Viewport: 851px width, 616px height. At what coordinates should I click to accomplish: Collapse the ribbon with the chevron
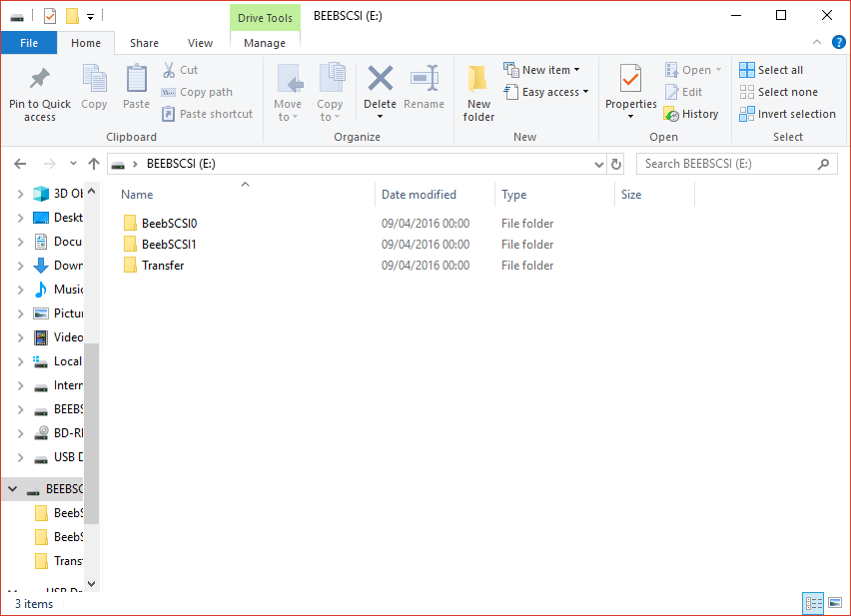point(816,42)
